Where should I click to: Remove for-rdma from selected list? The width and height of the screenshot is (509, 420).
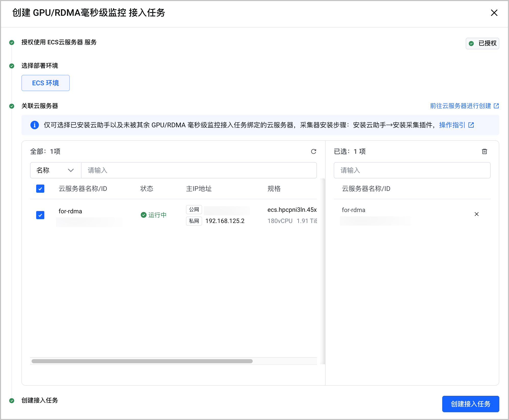(x=477, y=214)
